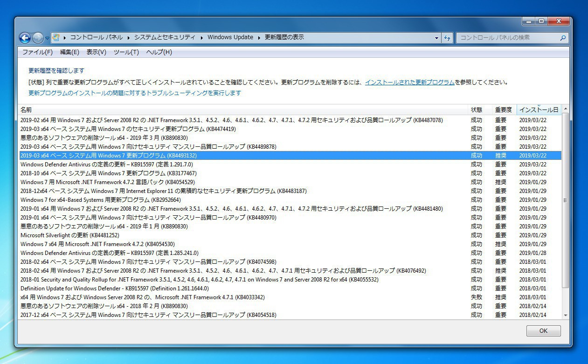Image resolution: width=588 pixels, height=364 pixels.
Task: Select Windows Update breadcrumb
Action: click(x=230, y=37)
